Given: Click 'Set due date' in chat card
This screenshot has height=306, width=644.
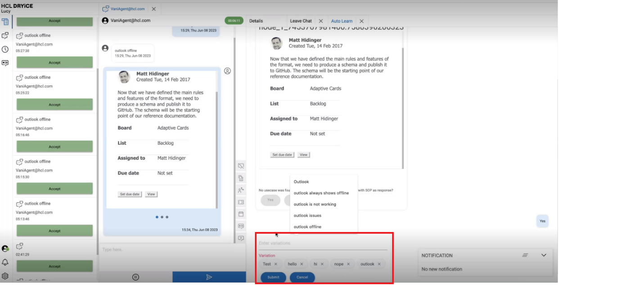Looking at the screenshot, I should tap(130, 194).
